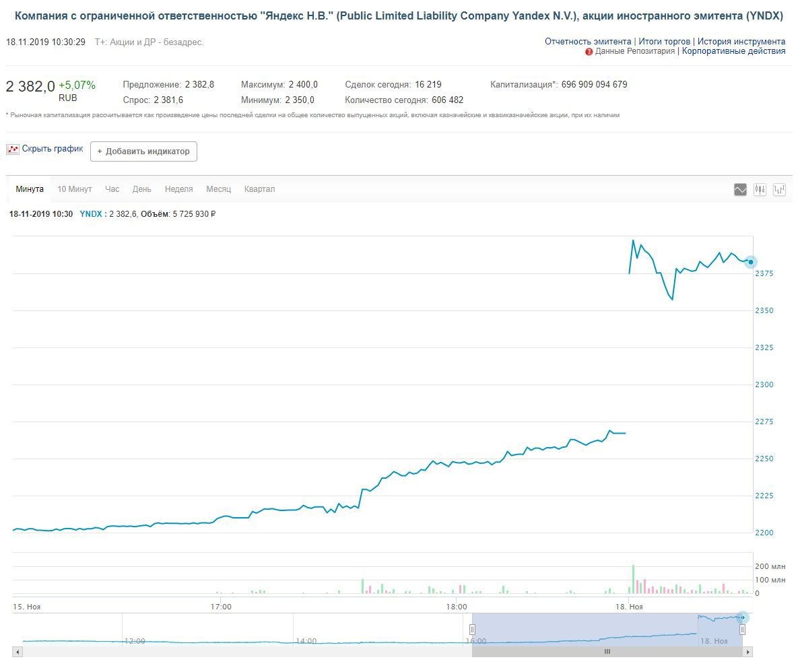Click the 17:00 time axis label

(x=221, y=607)
